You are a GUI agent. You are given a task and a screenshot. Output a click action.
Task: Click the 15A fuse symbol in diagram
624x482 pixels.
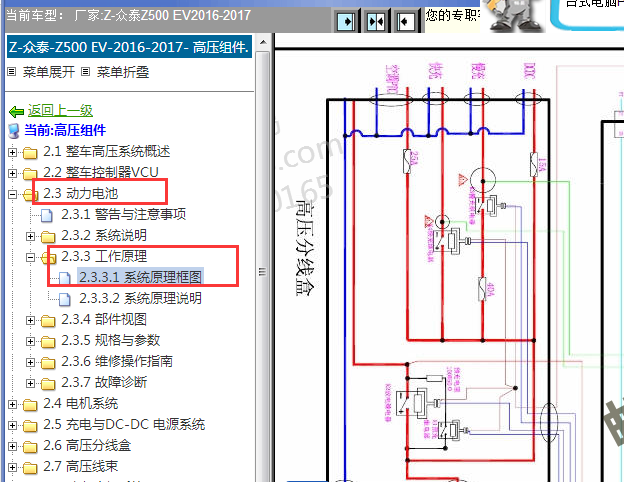534,165
